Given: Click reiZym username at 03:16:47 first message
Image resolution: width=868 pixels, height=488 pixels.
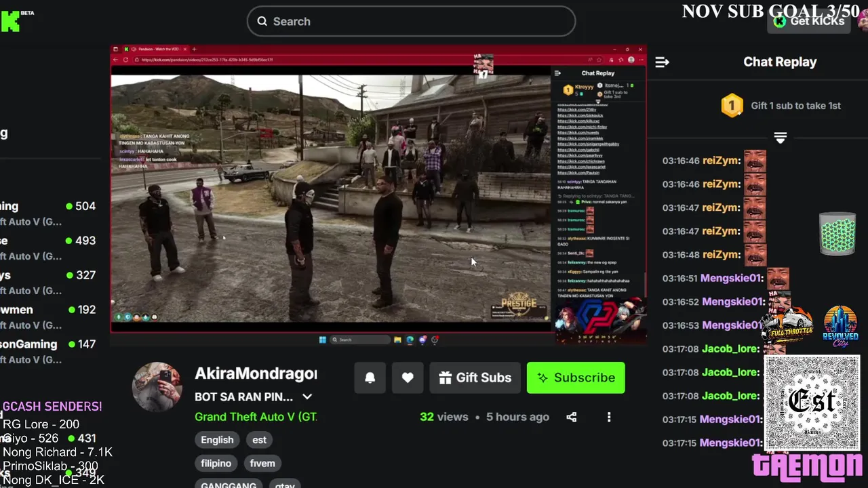Looking at the screenshot, I should click(722, 208).
